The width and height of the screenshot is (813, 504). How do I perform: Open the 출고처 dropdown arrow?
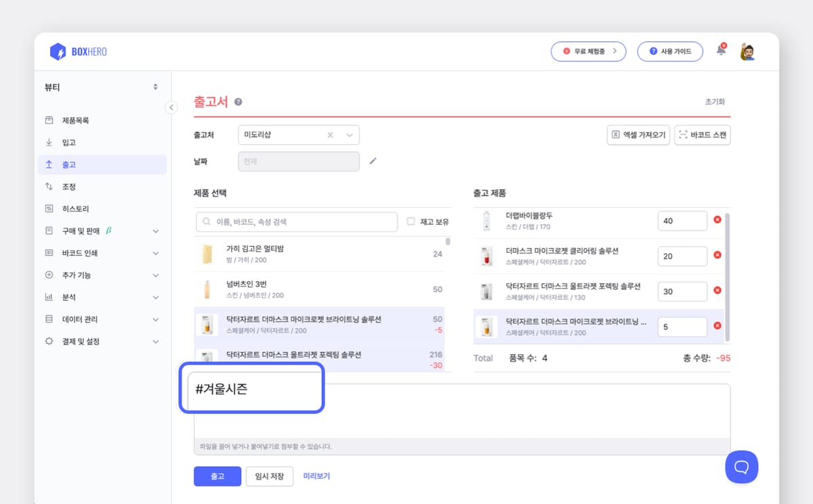tap(350, 135)
